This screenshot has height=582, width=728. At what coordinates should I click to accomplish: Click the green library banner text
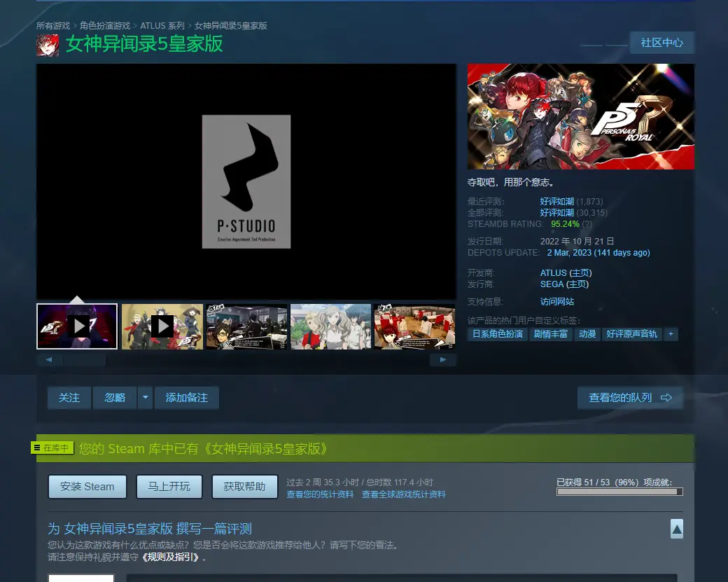point(204,449)
